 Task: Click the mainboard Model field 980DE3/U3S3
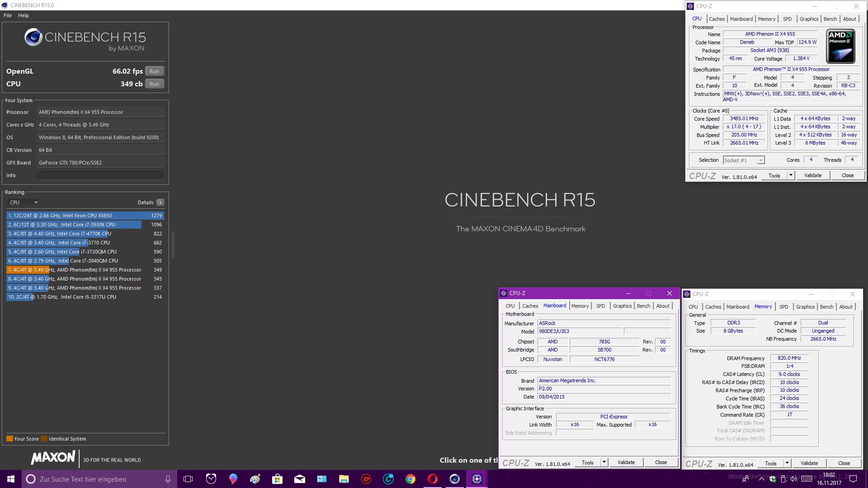(580, 331)
